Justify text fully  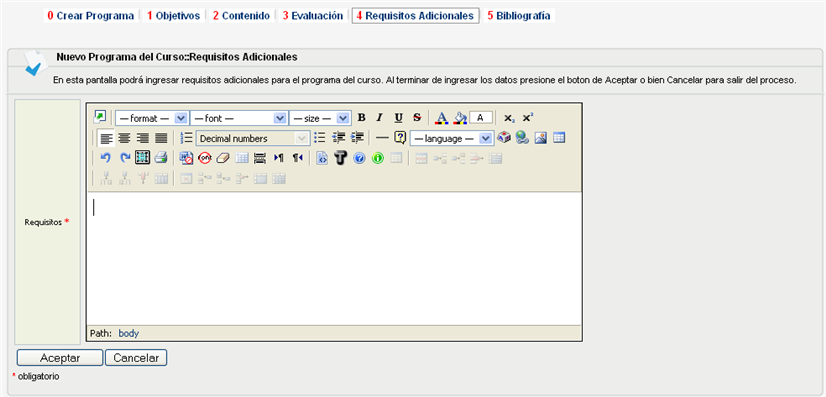[161, 138]
